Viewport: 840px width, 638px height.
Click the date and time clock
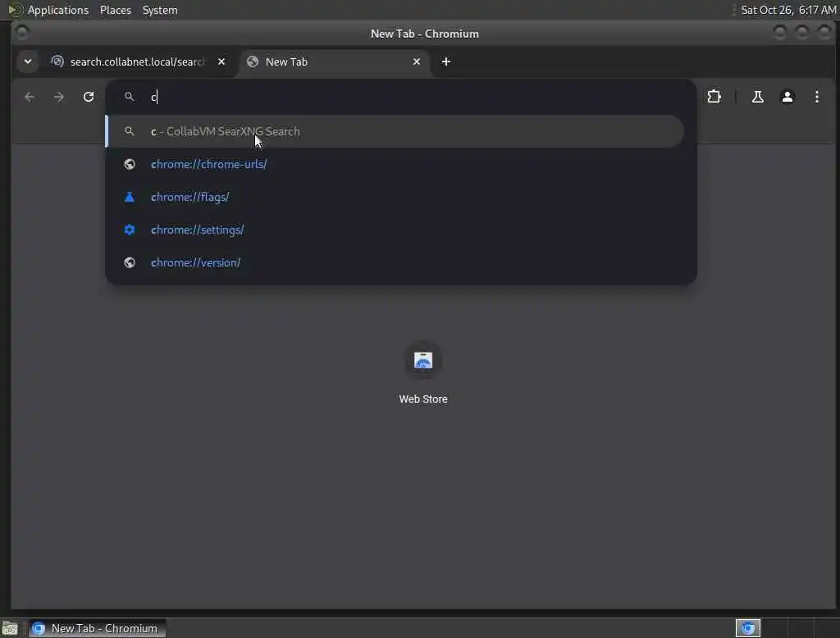click(788, 10)
